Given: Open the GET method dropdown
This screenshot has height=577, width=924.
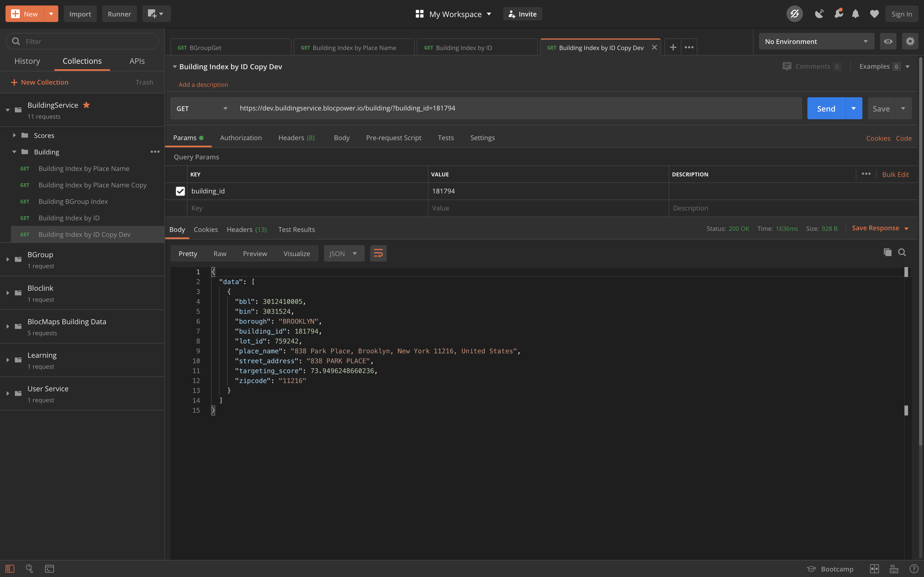Looking at the screenshot, I should tap(202, 108).
